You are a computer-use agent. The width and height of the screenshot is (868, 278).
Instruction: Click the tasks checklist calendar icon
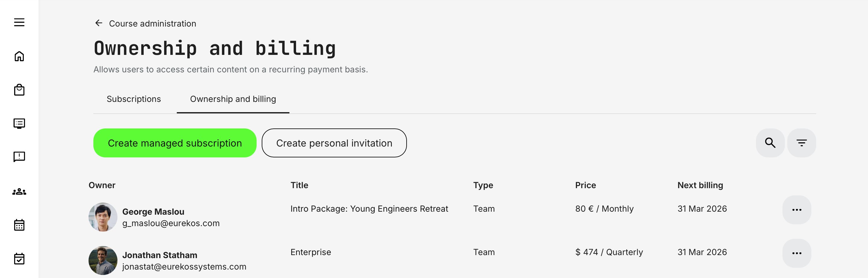(x=20, y=259)
